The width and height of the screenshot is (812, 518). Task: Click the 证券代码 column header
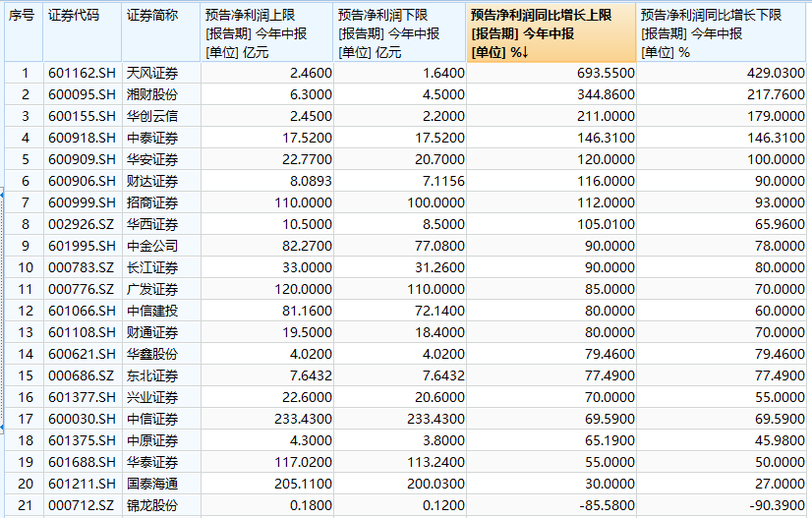point(83,32)
